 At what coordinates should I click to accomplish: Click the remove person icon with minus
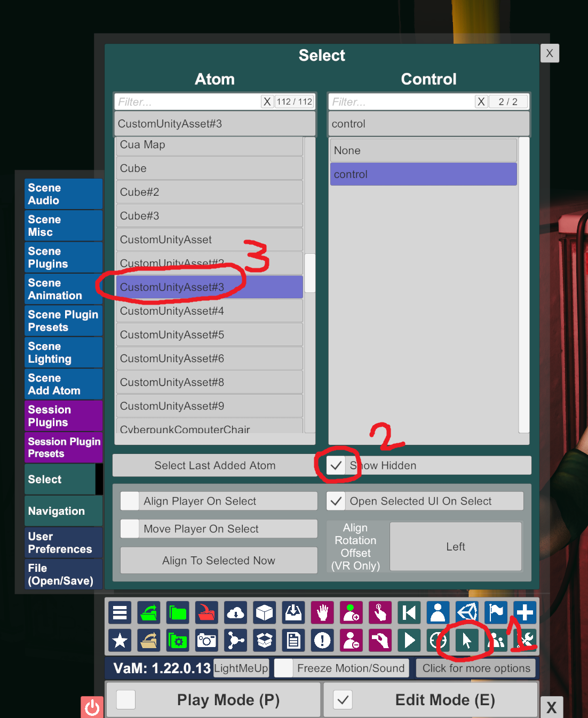tap(351, 640)
